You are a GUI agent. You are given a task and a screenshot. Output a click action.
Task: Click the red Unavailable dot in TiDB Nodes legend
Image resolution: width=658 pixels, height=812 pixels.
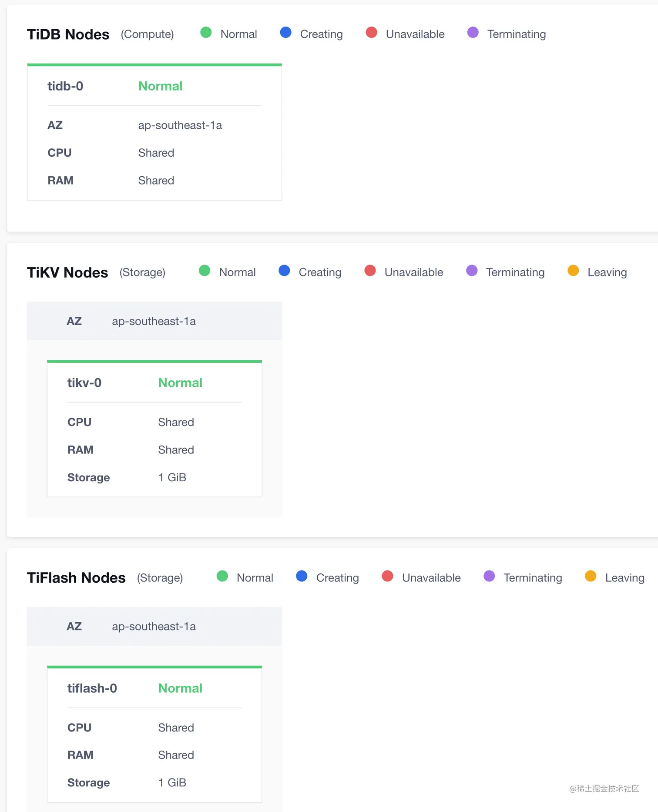point(371,33)
